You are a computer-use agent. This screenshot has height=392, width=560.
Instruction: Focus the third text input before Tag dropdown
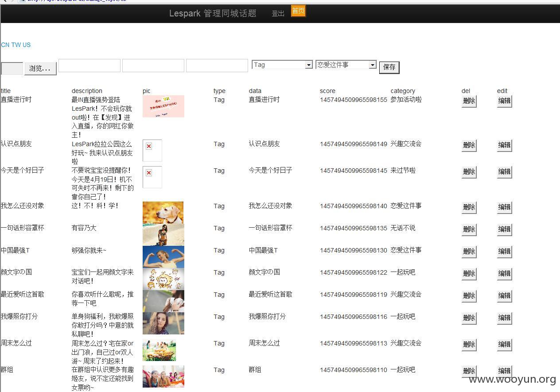tap(217, 66)
